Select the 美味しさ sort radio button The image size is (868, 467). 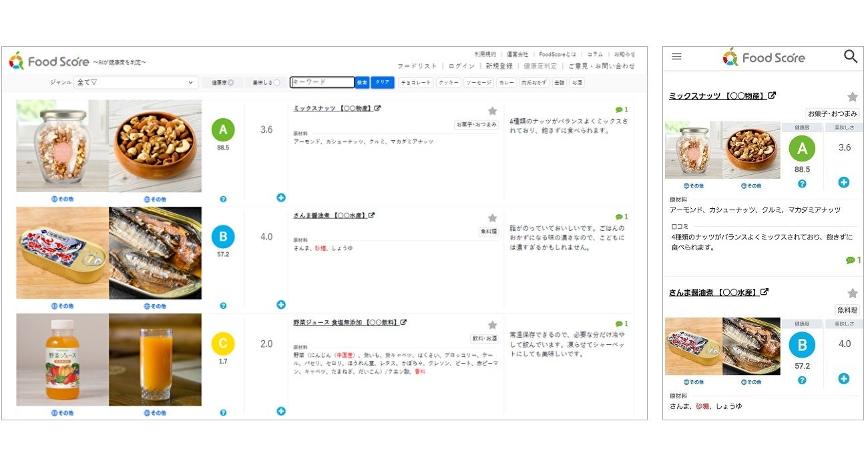(277, 83)
